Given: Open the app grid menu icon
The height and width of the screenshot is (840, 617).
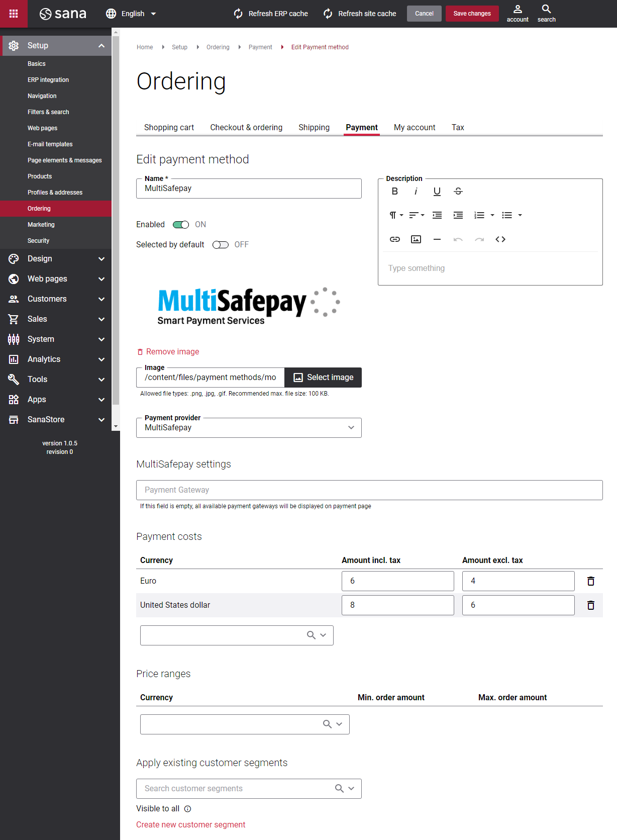Looking at the screenshot, I should pyautogui.click(x=14, y=14).
